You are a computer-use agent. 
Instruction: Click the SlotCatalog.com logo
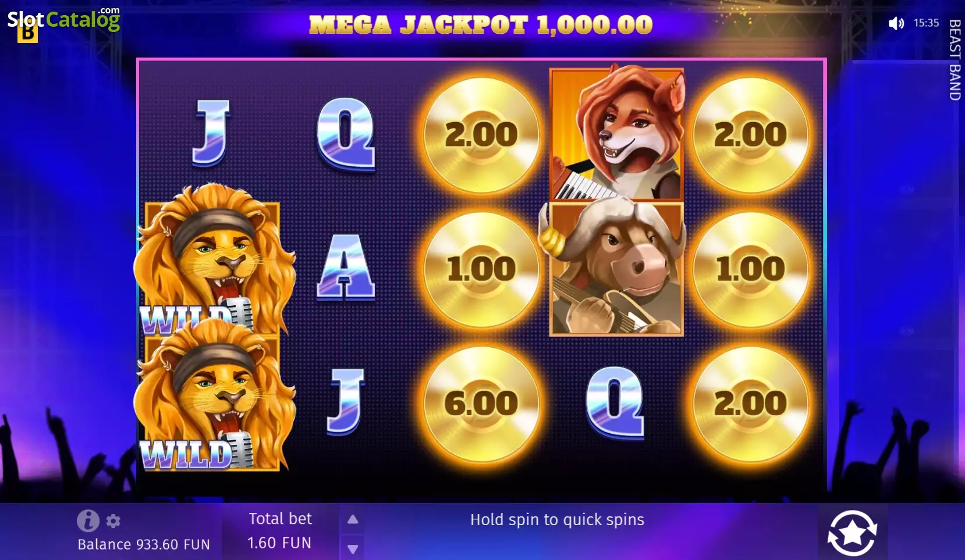(x=63, y=22)
